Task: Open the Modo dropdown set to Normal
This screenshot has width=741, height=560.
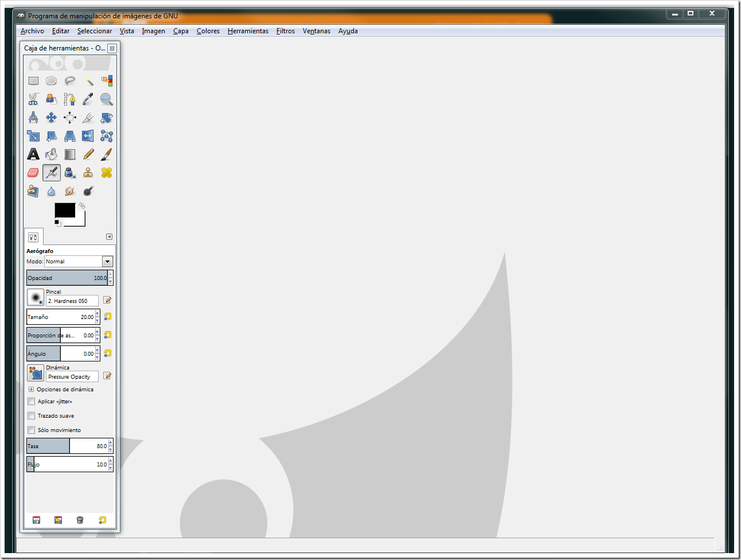Action: [x=79, y=261]
